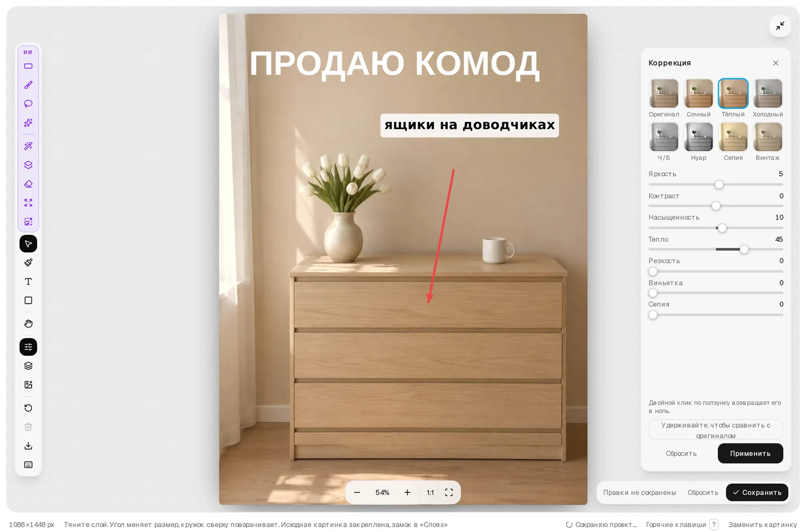Apply the Сепия filter thumbnail
The width and height of the screenshot is (806, 532).
click(733, 137)
